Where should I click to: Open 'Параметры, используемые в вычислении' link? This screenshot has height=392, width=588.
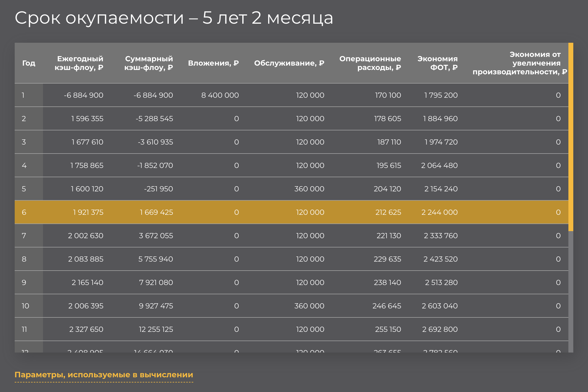pyautogui.click(x=104, y=375)
